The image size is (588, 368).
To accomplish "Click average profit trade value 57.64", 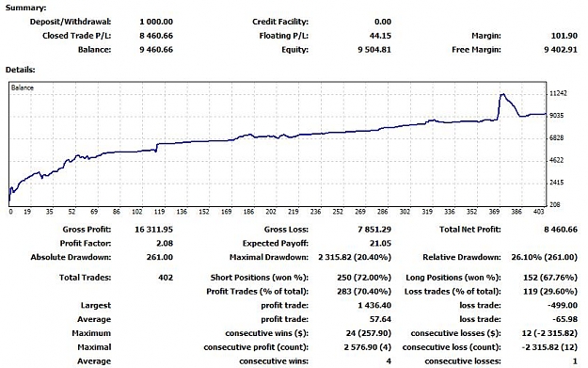I will (x=380, y=319).
